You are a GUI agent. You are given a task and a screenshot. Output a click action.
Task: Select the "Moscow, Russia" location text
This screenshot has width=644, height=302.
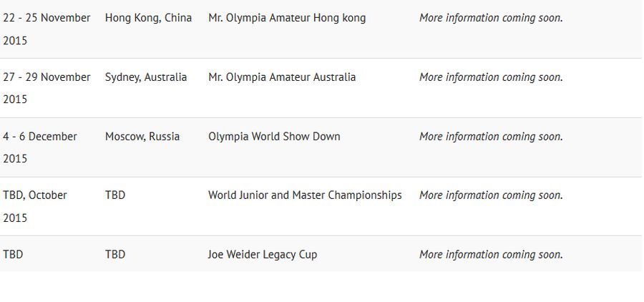point(142,137)
